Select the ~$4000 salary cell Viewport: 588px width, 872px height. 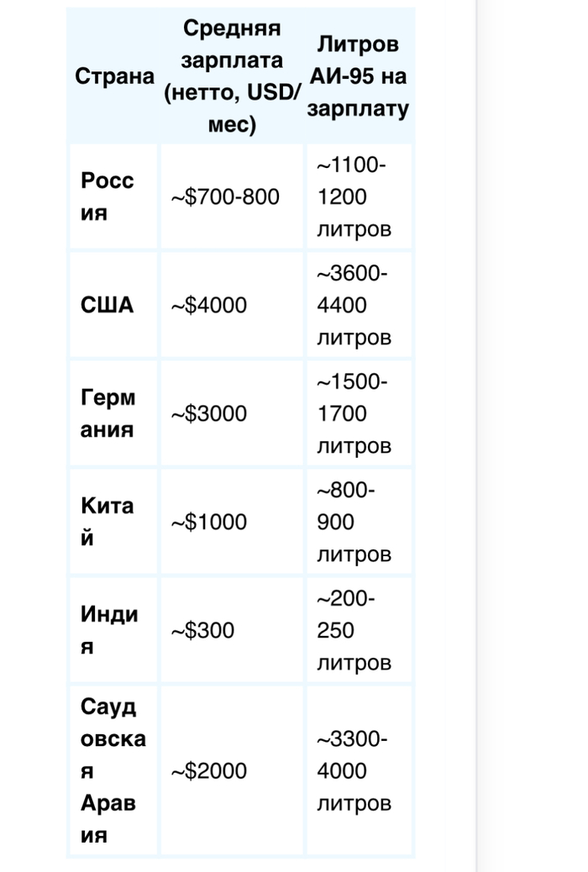[210, 305]
